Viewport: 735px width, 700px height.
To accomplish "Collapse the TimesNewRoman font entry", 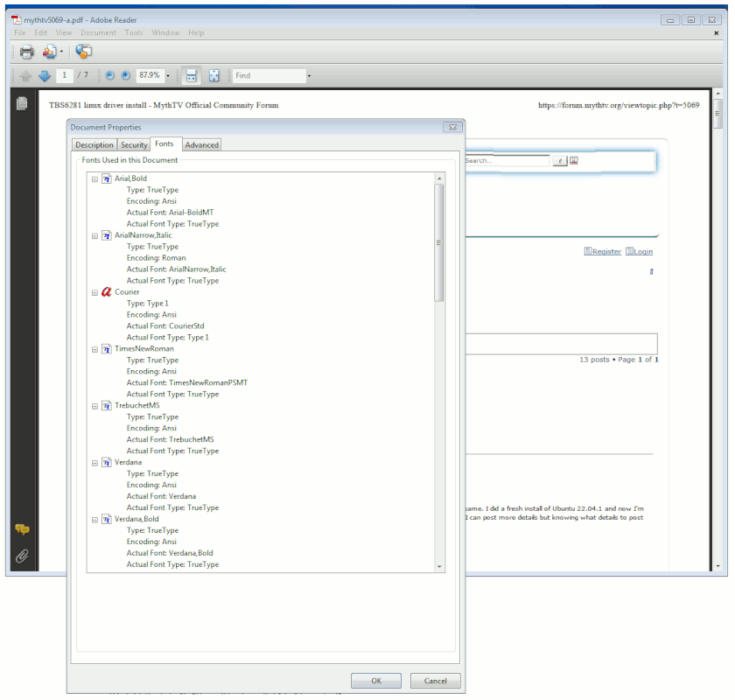I will point(94,349).
